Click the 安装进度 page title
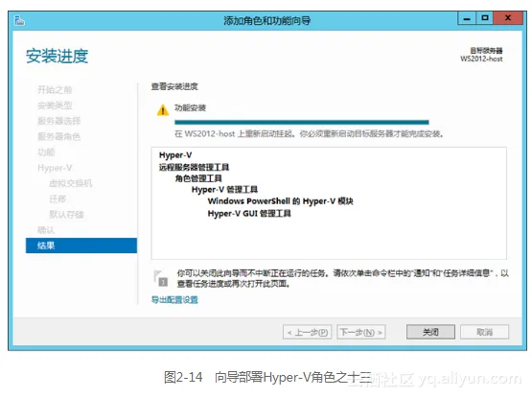The image size is (532, 398). (58, 56)
